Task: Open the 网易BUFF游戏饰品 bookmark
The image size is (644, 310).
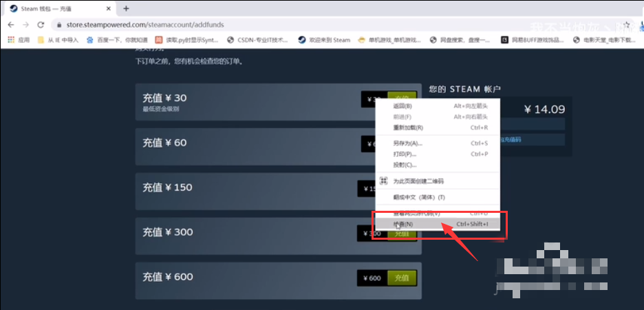Action: tap(533, 40)
